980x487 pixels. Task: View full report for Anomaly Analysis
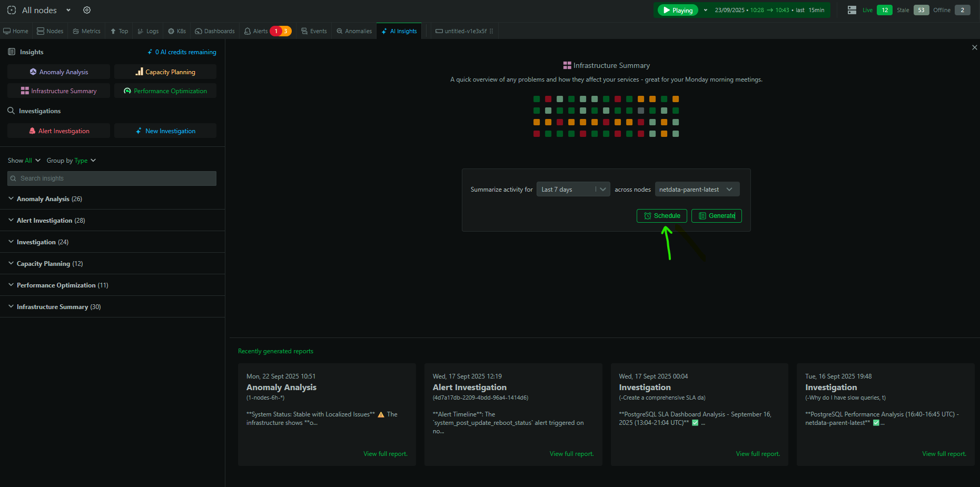click(385, 454)
